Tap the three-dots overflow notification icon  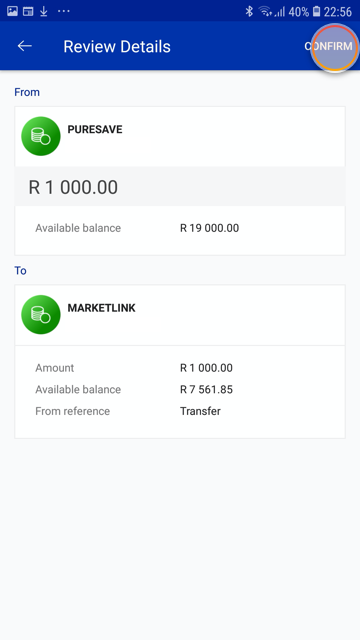pyautogui.click(x=64, y=11)
